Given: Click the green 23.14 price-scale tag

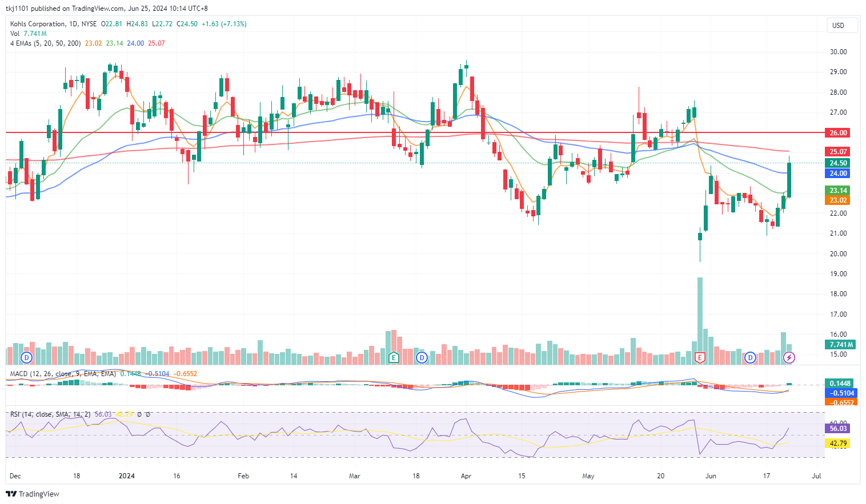Looking at the screenshot, I should tap(838, 190).
